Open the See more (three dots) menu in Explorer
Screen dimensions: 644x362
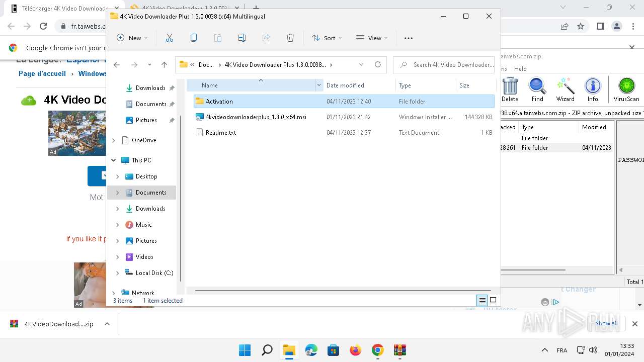(409, 38)
